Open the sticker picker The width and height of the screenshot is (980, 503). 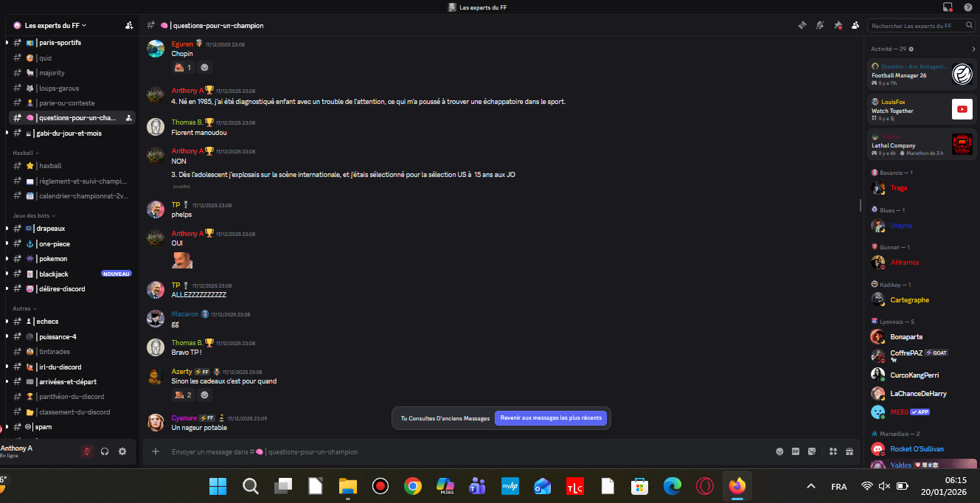click(812, 451)
